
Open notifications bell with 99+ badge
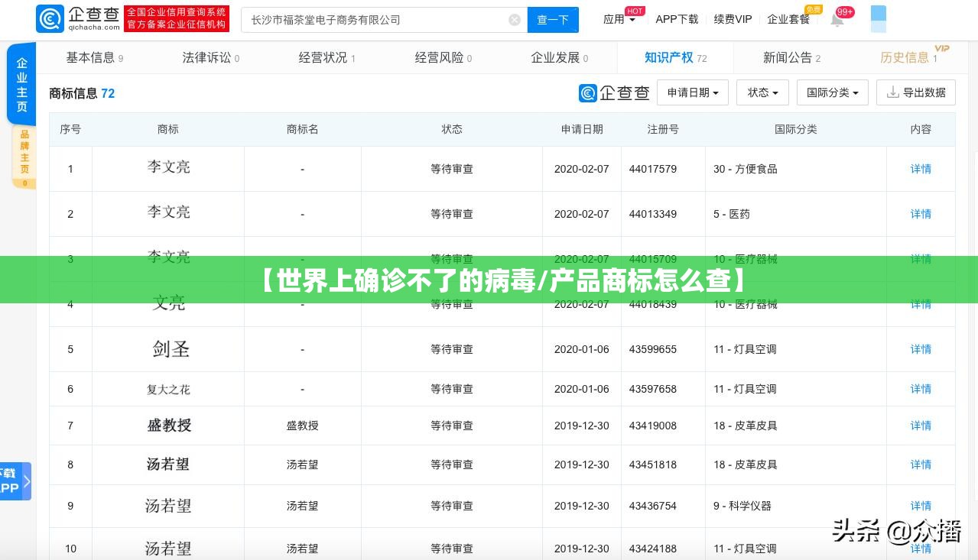pos(837,19)
